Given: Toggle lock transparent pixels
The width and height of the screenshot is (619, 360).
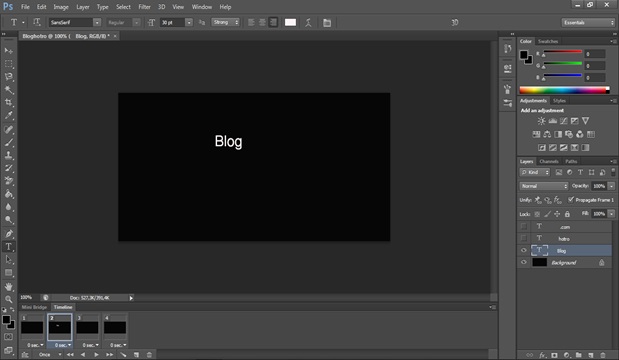Looking at the screenshot, I should 537,214.
